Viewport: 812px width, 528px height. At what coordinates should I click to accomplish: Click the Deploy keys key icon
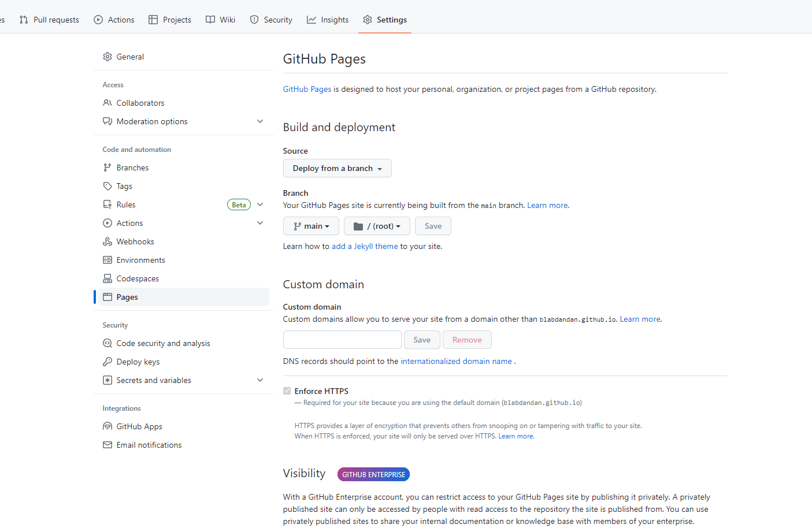pyautogui.click(x=107, y=362)
